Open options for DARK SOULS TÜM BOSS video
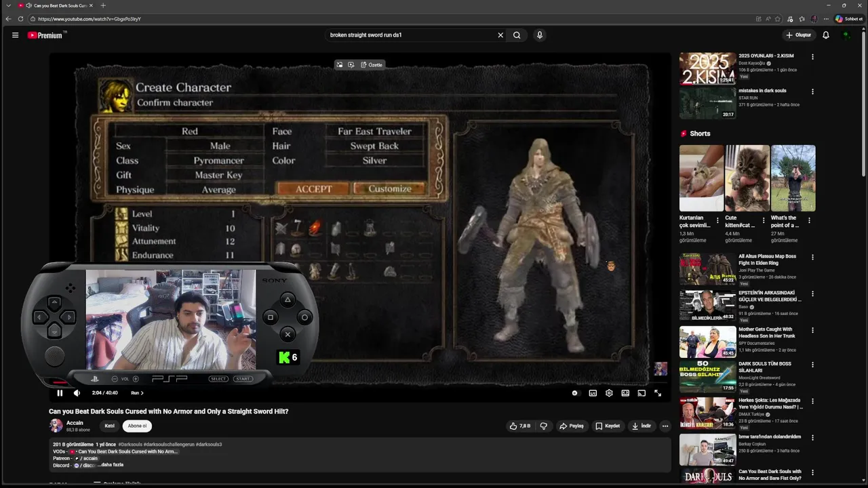 pos(812,365)
